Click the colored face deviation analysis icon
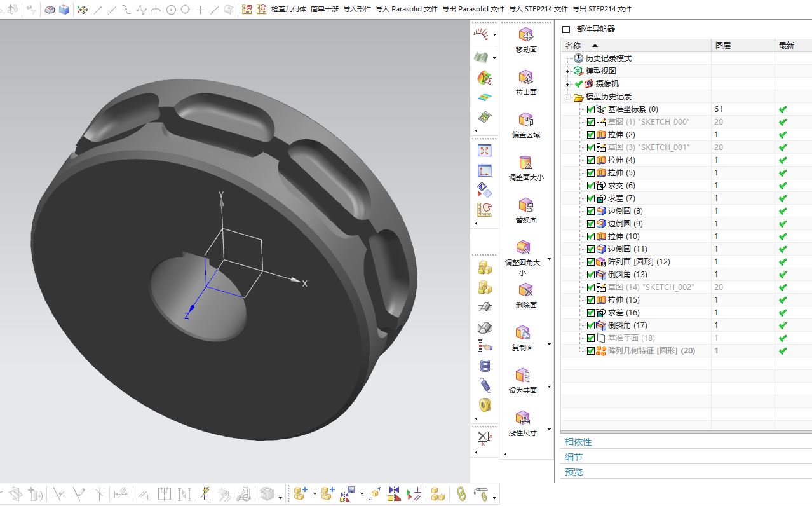Screen dimensions: 812x506 click(x=485, y=78)
